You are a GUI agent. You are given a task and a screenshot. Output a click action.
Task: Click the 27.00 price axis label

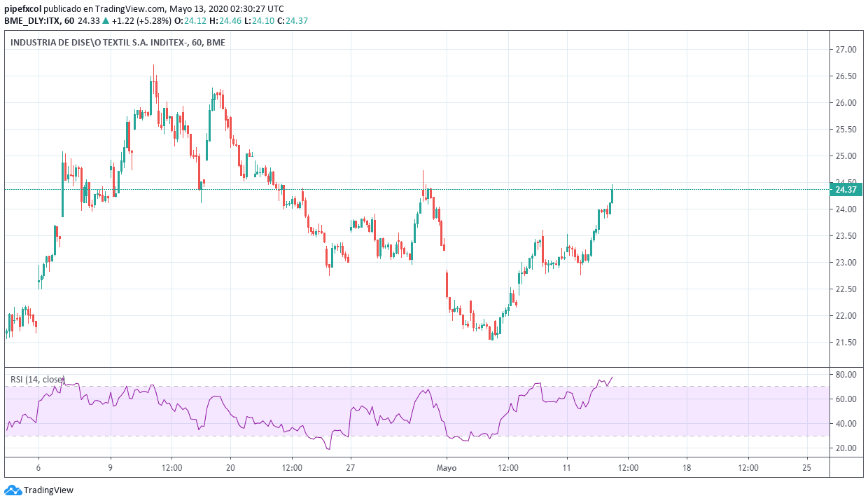[846, 50]
